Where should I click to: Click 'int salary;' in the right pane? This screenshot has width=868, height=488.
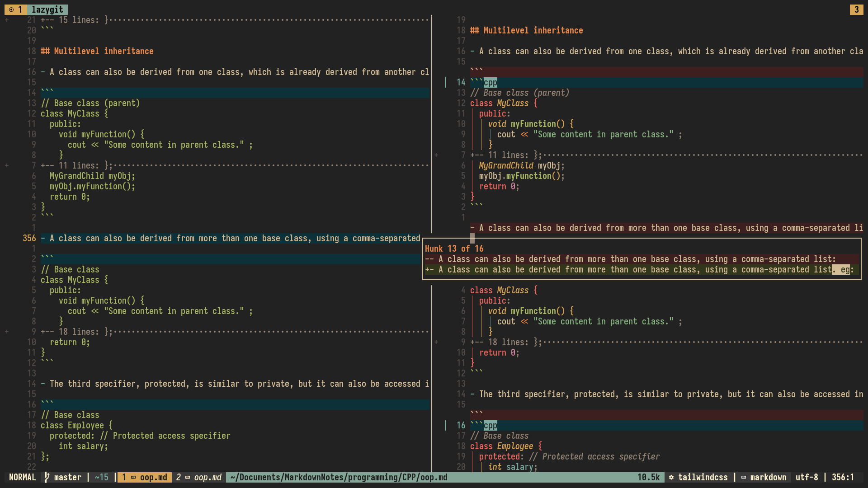click(513, 467)
